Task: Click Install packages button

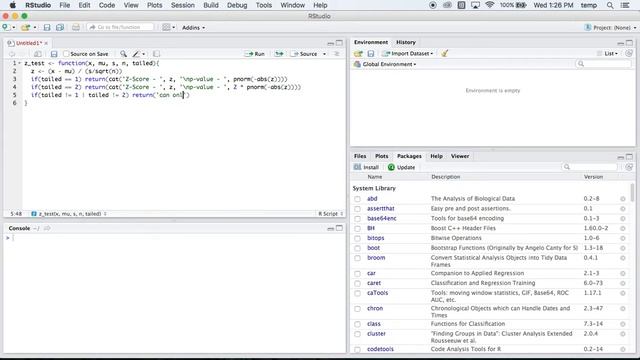Action: (367, 167)
